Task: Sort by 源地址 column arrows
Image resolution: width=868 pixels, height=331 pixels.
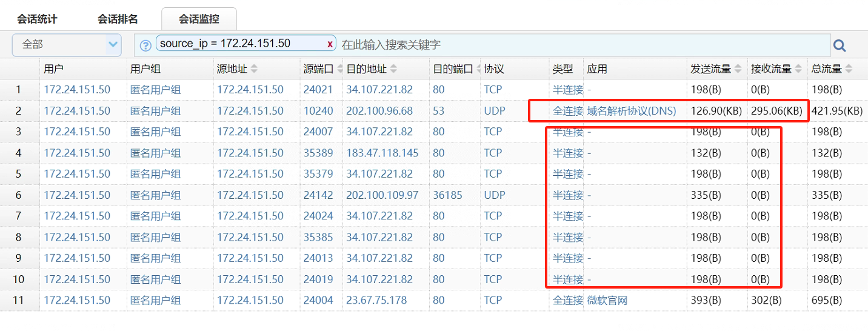Action: [x=254, y=69]
